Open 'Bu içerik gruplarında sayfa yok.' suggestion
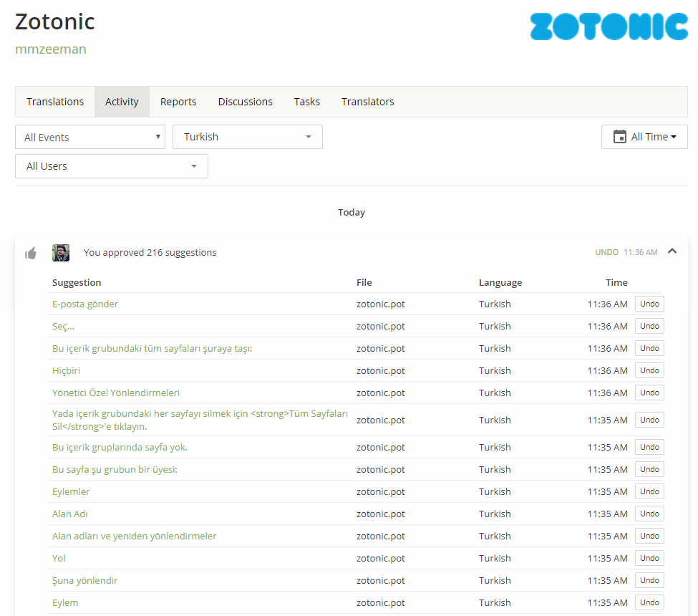 [120, 447]
